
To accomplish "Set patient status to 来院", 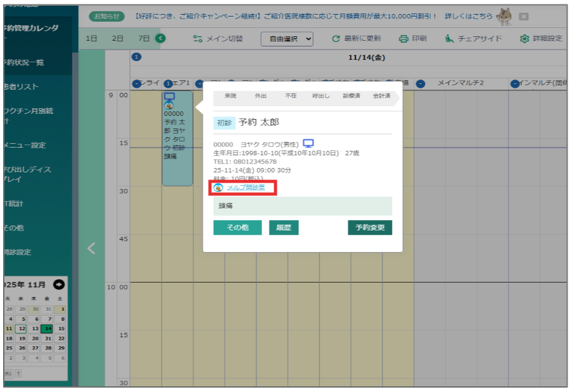I will [230, 95].
